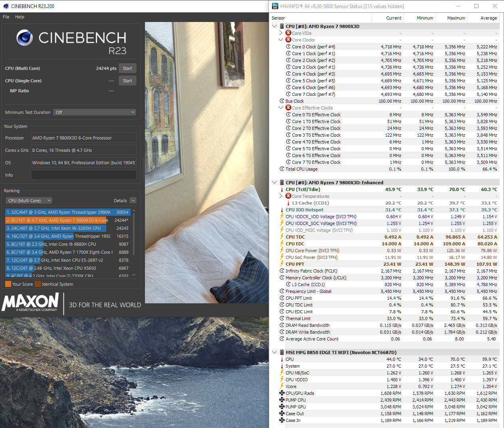Click the HWiNFO title bar app icon
This screenshot has width=504, height=428.
click(x=275, y=6)
